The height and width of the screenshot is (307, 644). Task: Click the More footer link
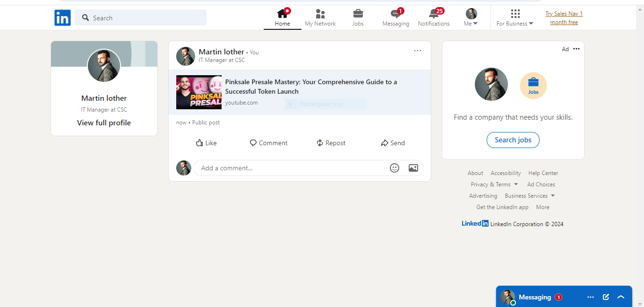pos(543,207)
